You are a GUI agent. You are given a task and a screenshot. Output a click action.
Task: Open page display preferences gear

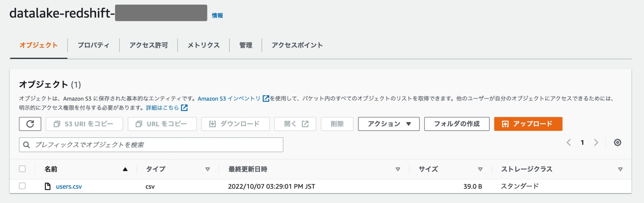617,142
